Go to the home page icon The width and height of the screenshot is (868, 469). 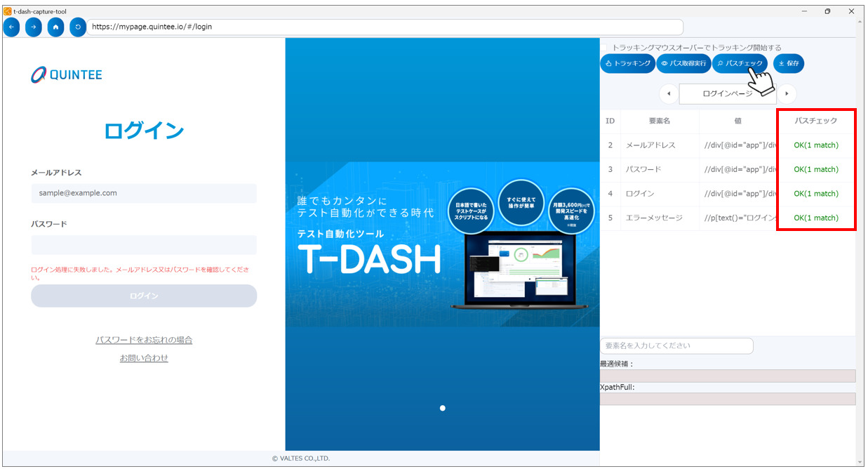pyautogui.click(x=55, y=27)
